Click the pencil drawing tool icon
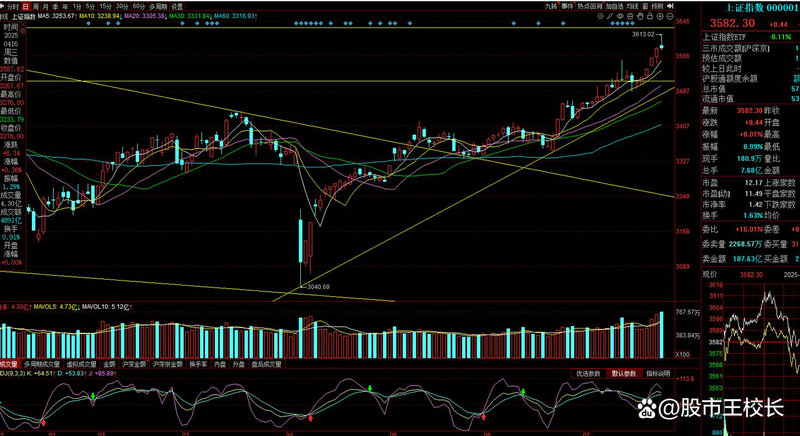 (610, 16)
